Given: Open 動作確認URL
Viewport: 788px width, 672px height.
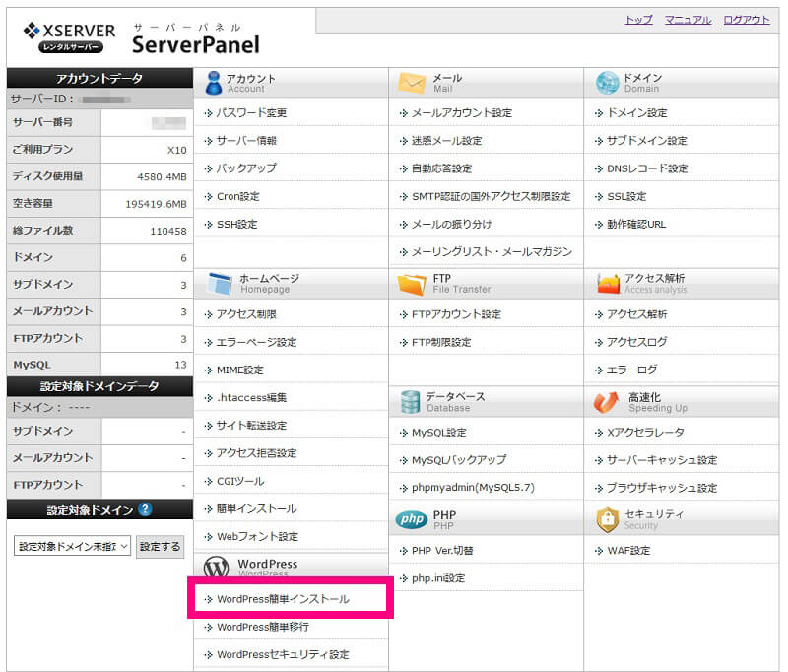Looking at the screenshot, I should [636, 225].
